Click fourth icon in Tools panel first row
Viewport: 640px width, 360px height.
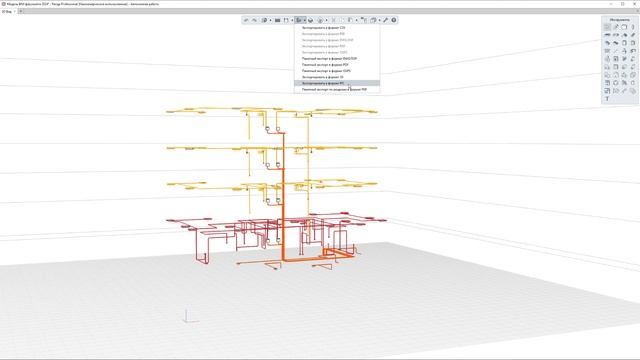pyautogui.click(x=633, y=27)
